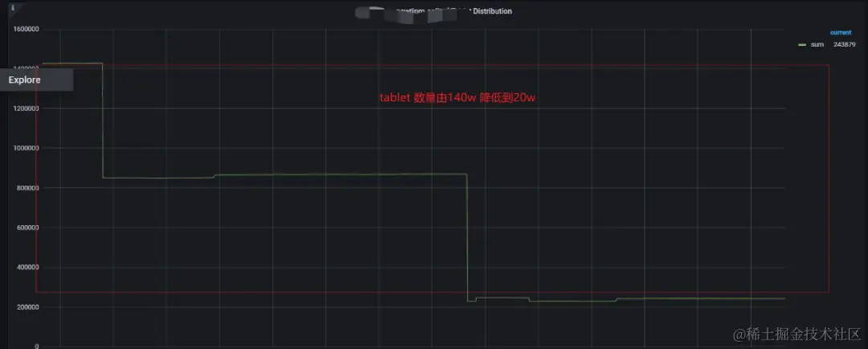Click the 1600000 y-axis label
Image resolution: width=868 pixels, height=349 pixels.
pyautogui.click(x=24, y=30)
